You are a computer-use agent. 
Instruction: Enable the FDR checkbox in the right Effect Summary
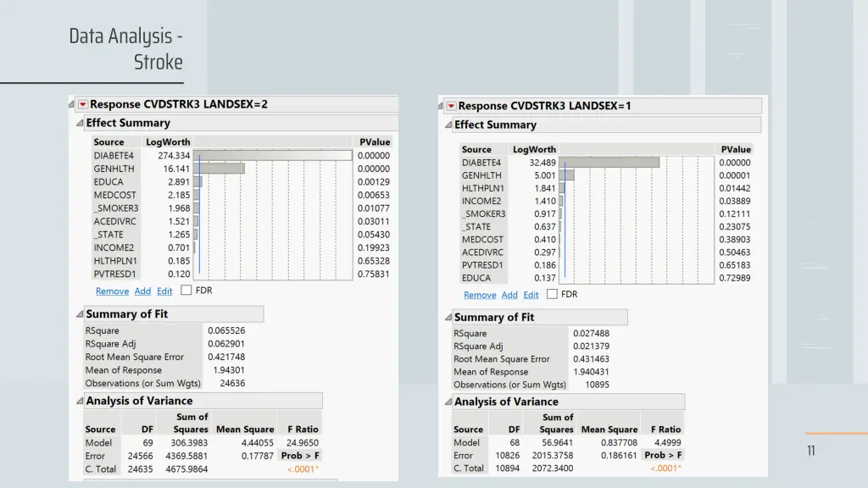tap(554, 294)
